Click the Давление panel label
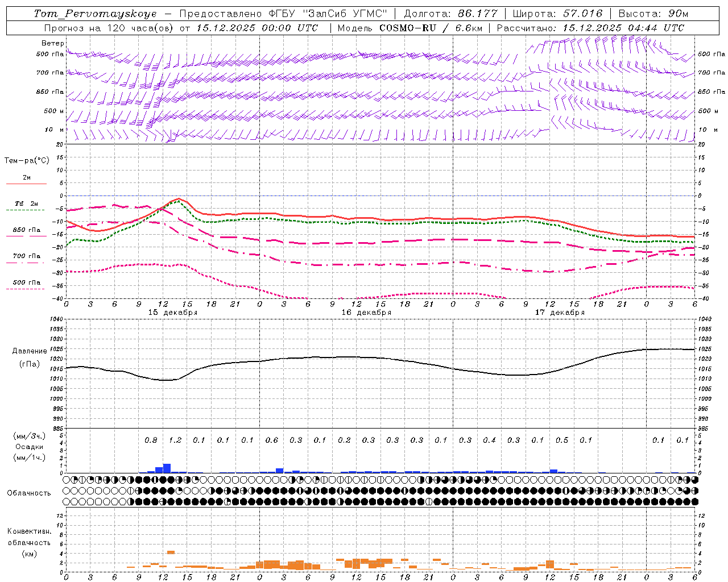728x582 pixels. (30, 351)
